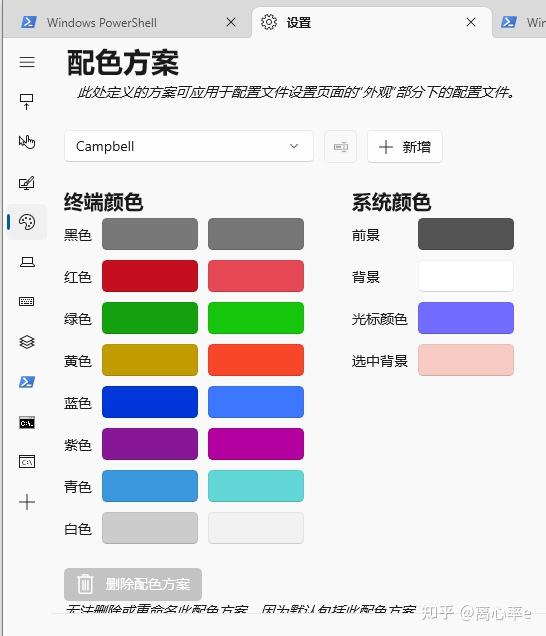Pick the bright 绿色 color swatch
The image size is (546, 636).
[256, 318]
